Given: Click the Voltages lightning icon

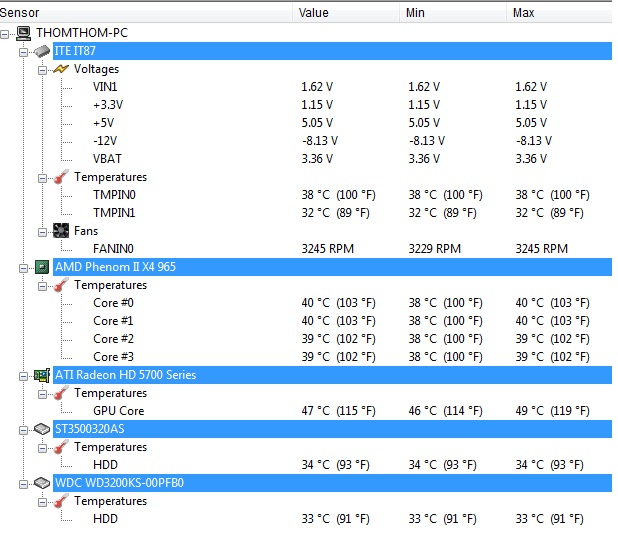Looking at the screenshot, I should click(61, 69).
